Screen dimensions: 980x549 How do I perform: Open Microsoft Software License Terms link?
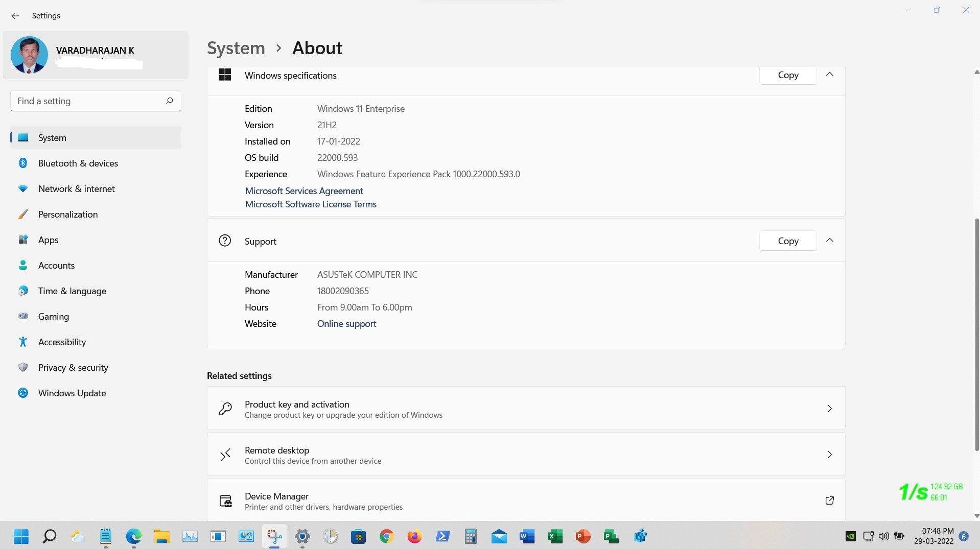click(311, 204)
